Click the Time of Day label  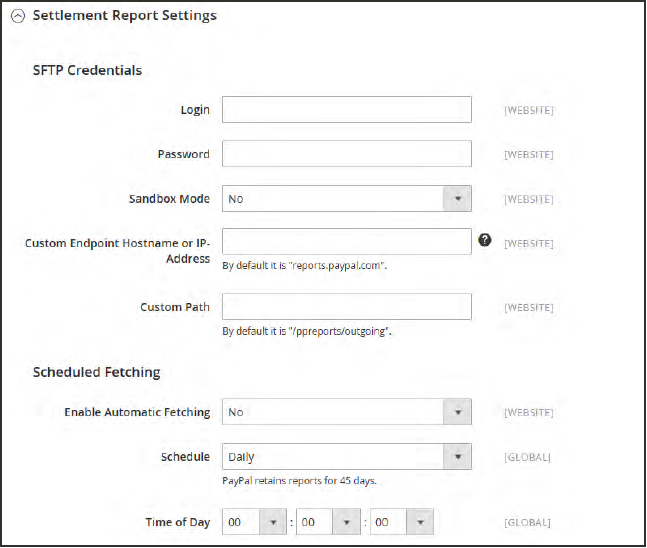(177, 522)
